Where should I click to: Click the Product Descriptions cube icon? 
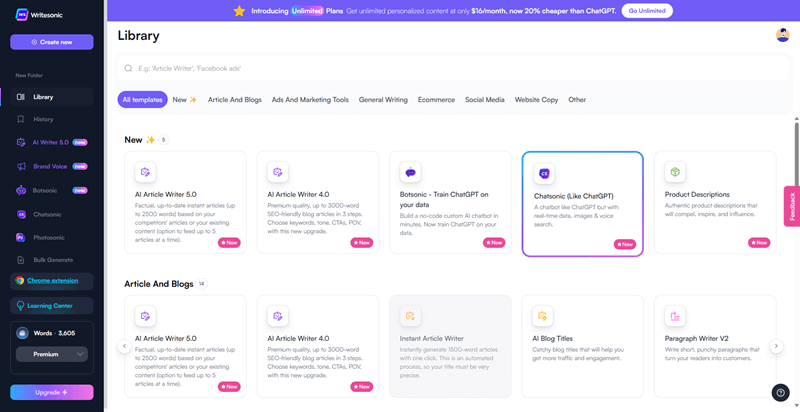[675, 172]
